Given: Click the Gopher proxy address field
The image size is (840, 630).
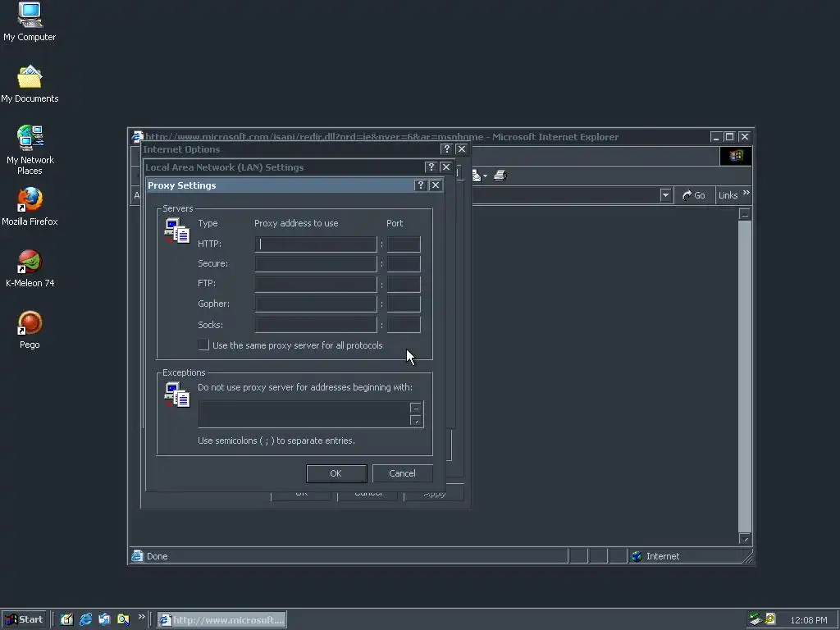Looking at the screenshot, I should pyautogui.click(x=316, y=304).
